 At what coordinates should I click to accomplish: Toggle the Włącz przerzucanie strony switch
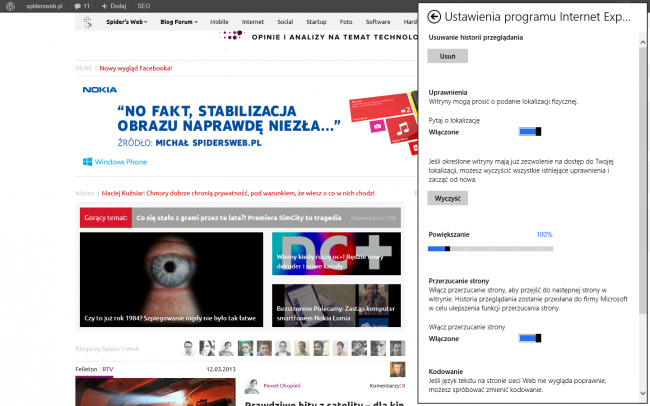pos(530,338)
